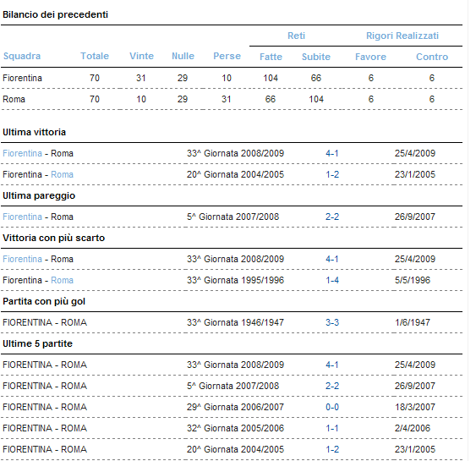Click score 2-2 under Ultima pareggio
476x461 pixels.
332,217
